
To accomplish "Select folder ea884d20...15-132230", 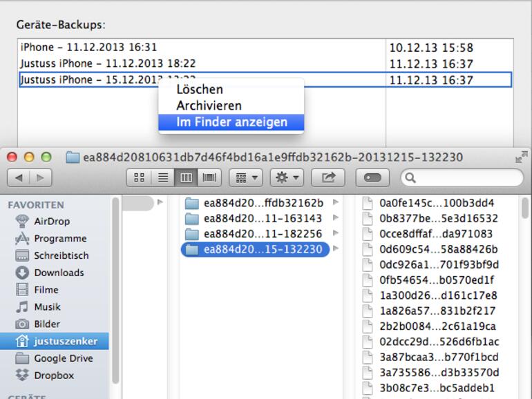I will [x=255, y=249].
